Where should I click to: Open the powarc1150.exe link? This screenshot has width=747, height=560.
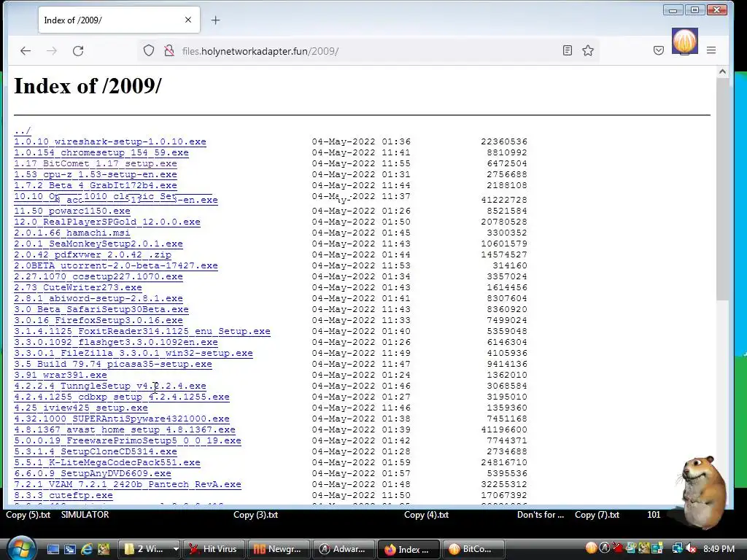[x=72, y=211]
